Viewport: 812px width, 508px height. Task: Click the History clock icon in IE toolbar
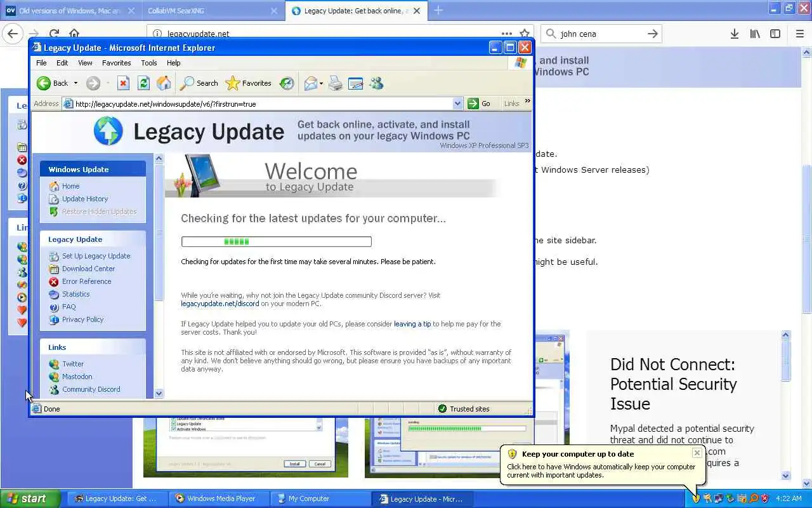point(287,83)
